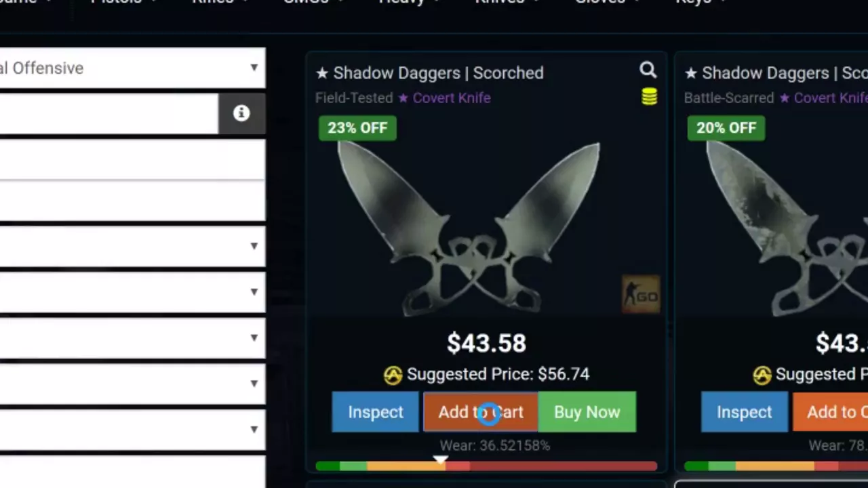Click the icon beside Suggested Price: $56.74

click(x=393, y=375)
